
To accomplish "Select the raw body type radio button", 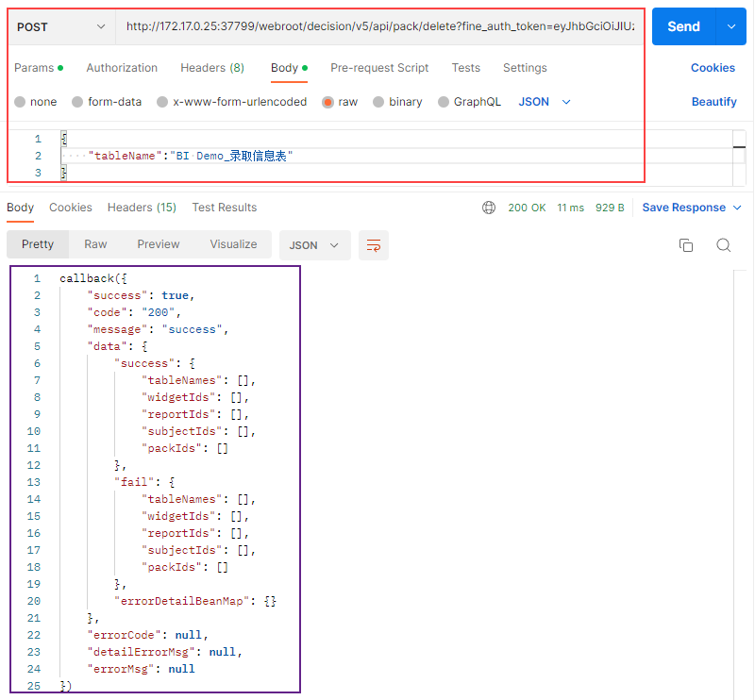I will tap(329, 102).
